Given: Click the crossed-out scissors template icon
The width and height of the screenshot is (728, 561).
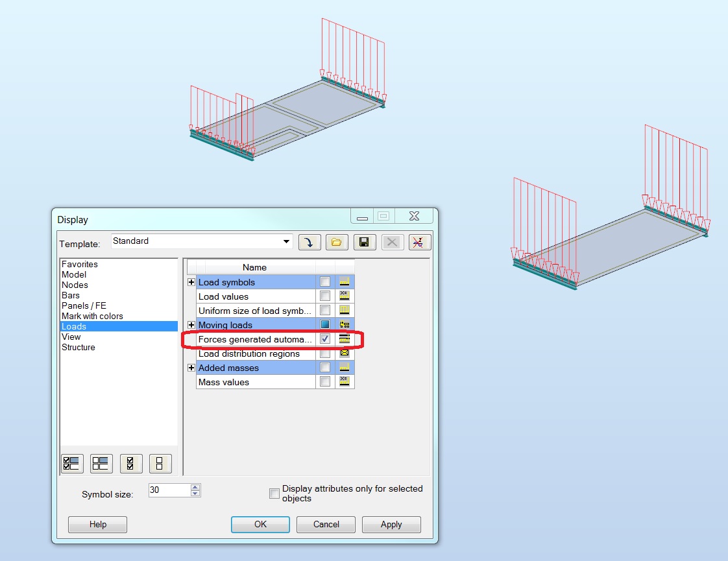Looking at the screenshot, I should point(419,241).
